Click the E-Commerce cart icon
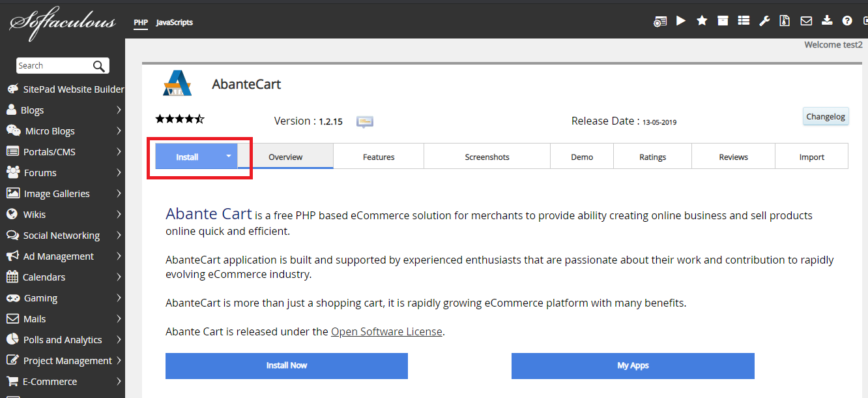Viewport: 868px width, 398px height. click(x=12, y=381)
